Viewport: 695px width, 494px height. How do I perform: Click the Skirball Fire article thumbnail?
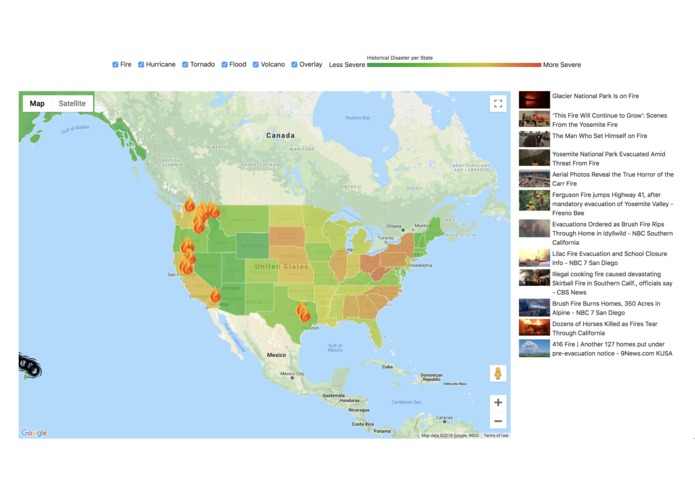[x=534, y=278]
